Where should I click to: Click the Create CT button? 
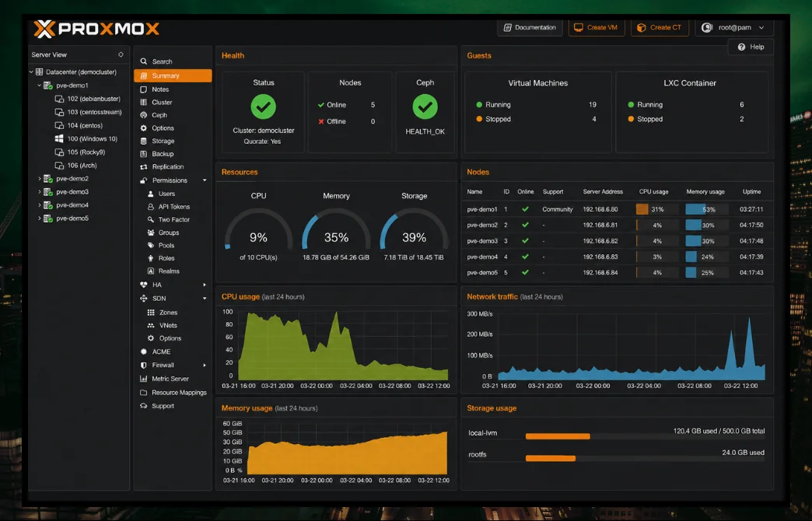point(660,27)
